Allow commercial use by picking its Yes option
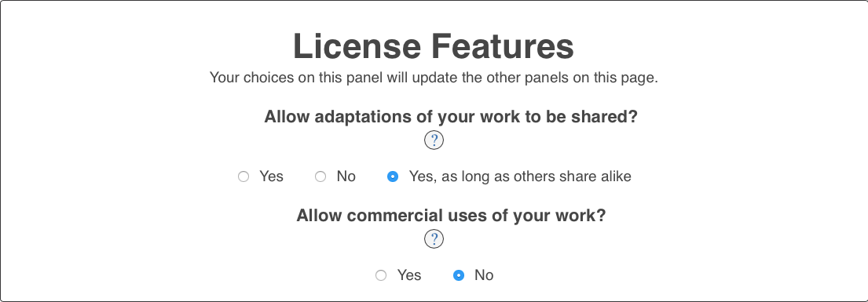Viewport: 868px width, 302px height. pyautogui.click(x=381, y=275)
